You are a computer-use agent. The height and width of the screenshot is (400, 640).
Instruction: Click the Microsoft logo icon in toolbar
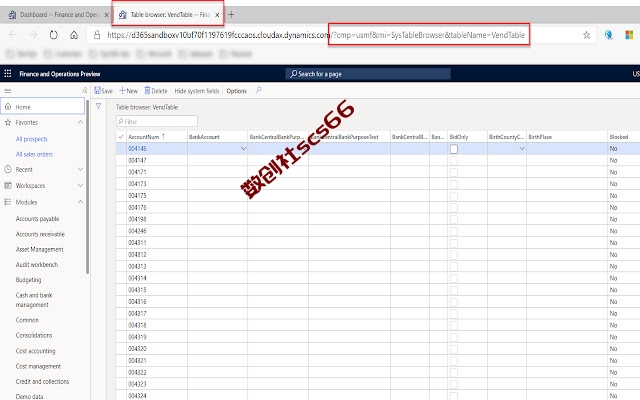[629, 35]
